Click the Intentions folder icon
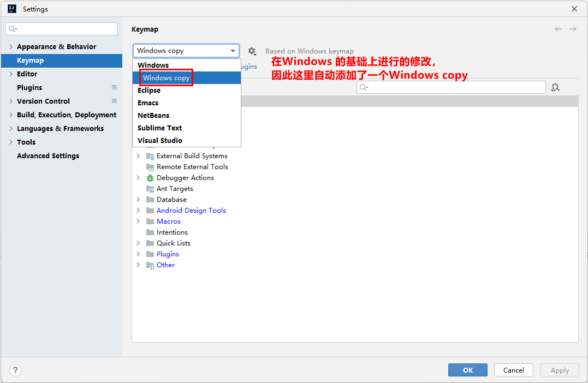The image size is (588, 383). [x=150, y=232]
